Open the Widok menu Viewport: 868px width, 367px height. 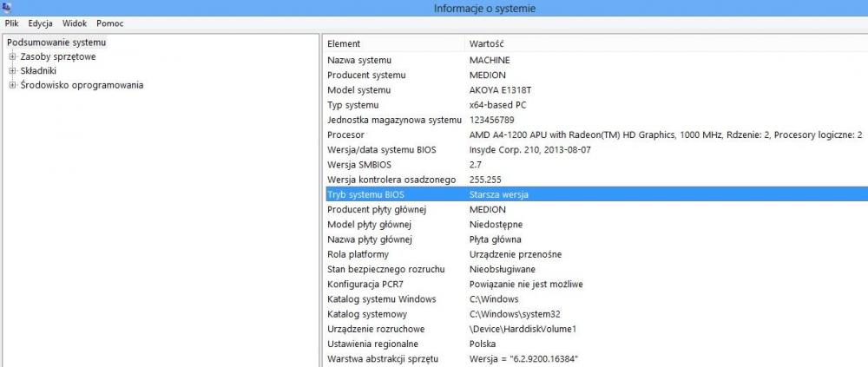click(75, 23)
